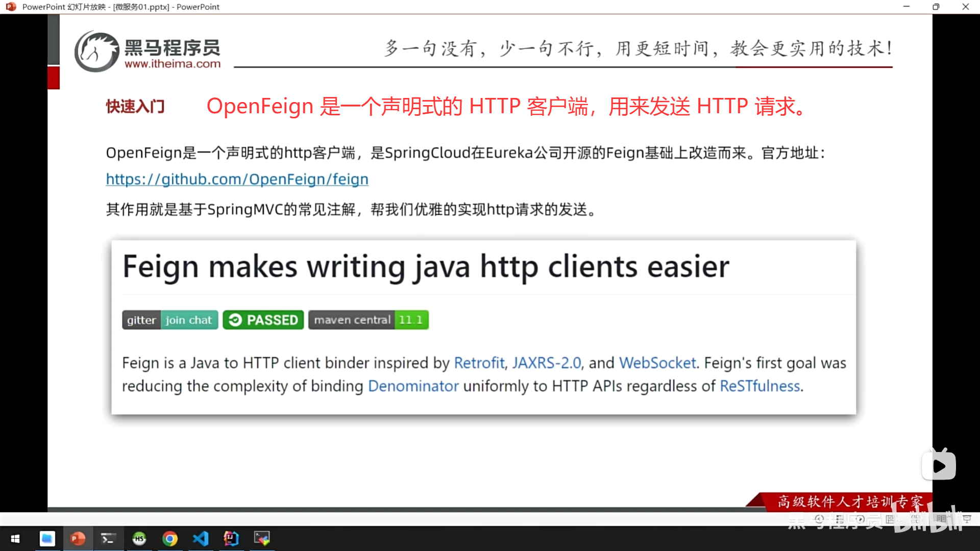Open HeidiSQL green HS taskbar icon
980x551 pixels.
tap(139, 539)
